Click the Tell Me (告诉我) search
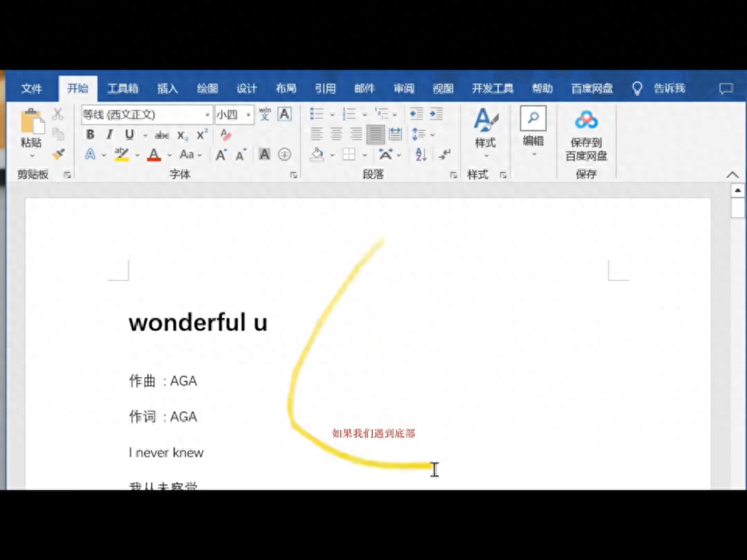This screenshot has width=747, height=560. [x=669, y=89]
